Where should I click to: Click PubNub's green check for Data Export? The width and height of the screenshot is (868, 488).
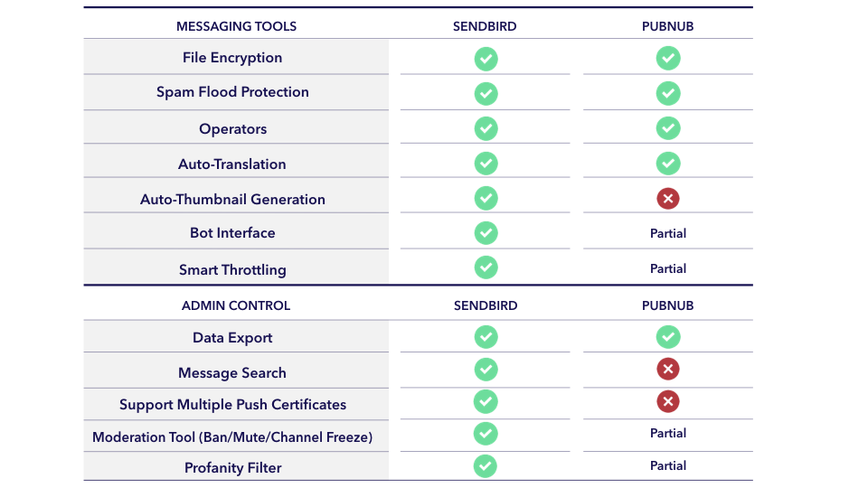click(668, 337)
